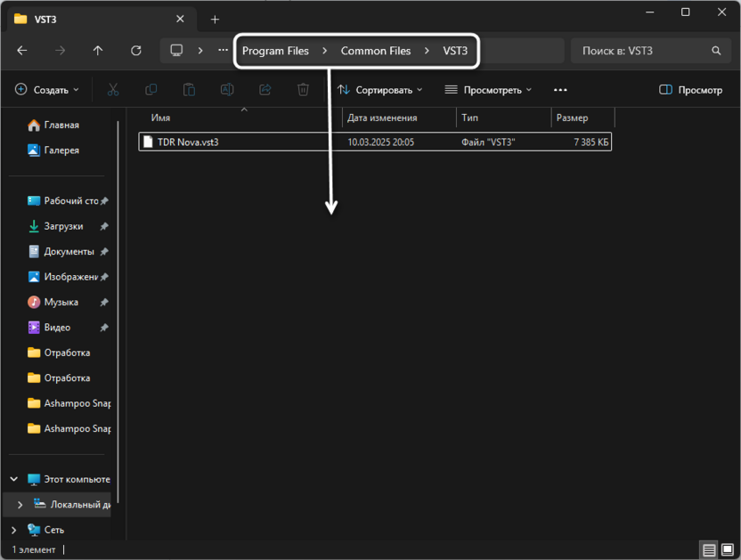
Task: Refresh the current folder view
Action: (x=136, y=51)
